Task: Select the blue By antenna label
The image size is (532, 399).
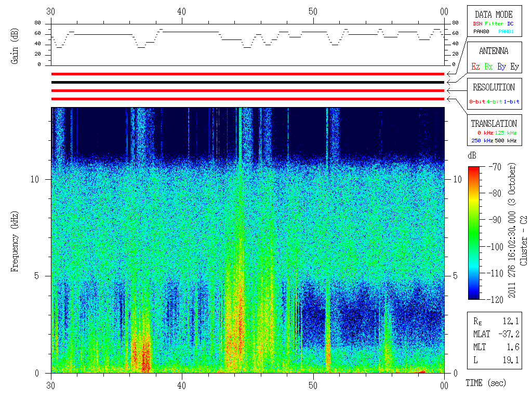Action: [x=501, y=66]
